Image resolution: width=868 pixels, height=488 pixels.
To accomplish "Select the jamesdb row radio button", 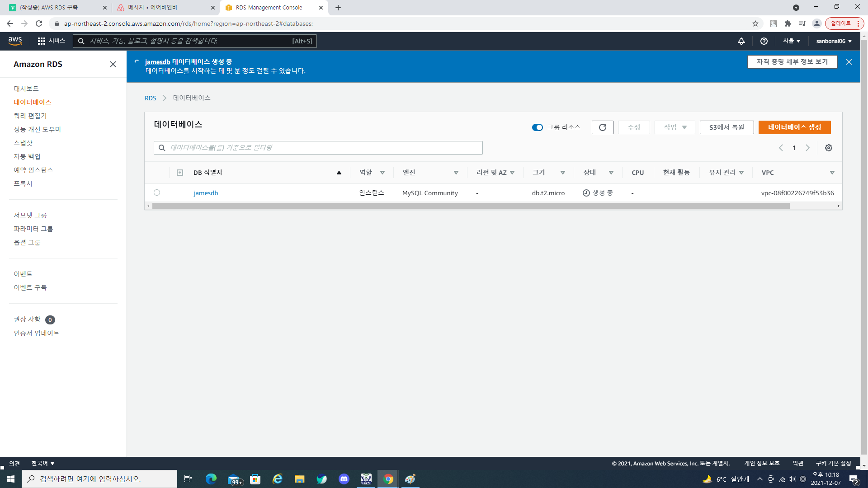I will coord(157,192).
